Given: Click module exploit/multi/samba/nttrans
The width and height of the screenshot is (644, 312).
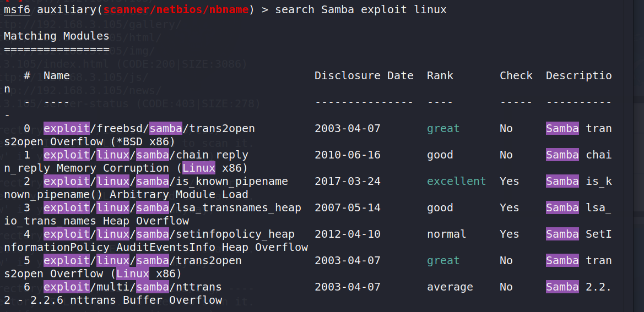Looking at the screenshot, I should 133,287.
